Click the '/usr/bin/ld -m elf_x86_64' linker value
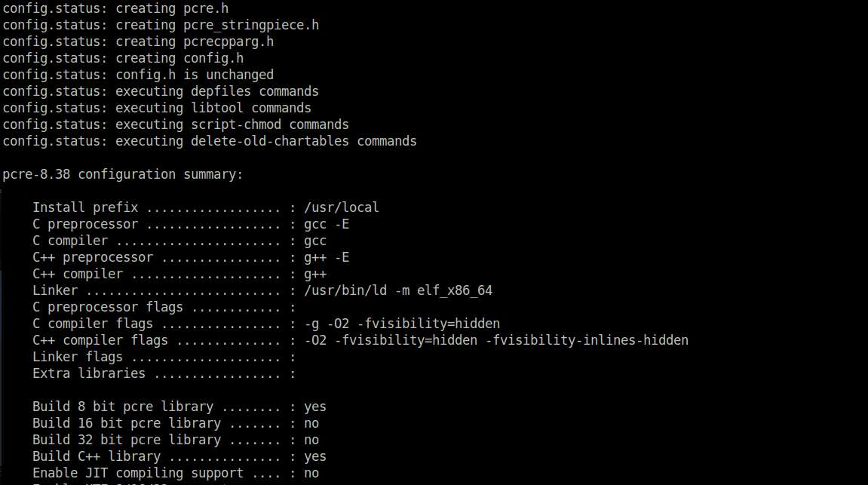 click(398, 290)
